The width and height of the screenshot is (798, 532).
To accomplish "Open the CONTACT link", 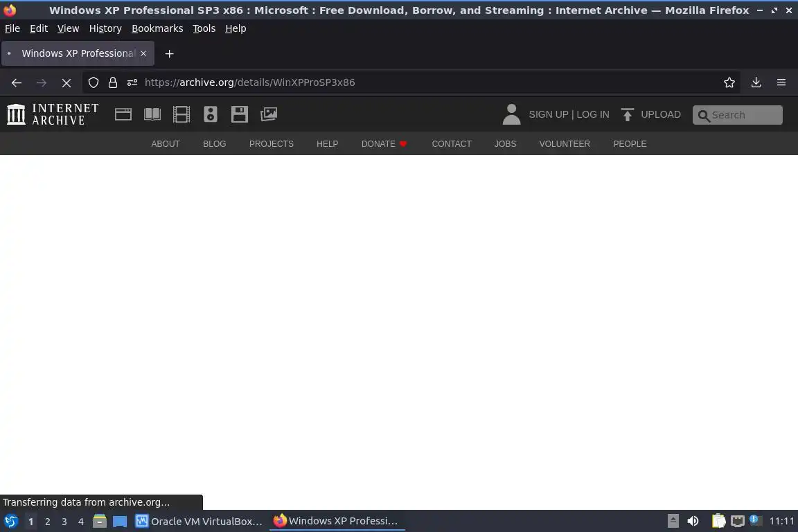I will (452, 144).
